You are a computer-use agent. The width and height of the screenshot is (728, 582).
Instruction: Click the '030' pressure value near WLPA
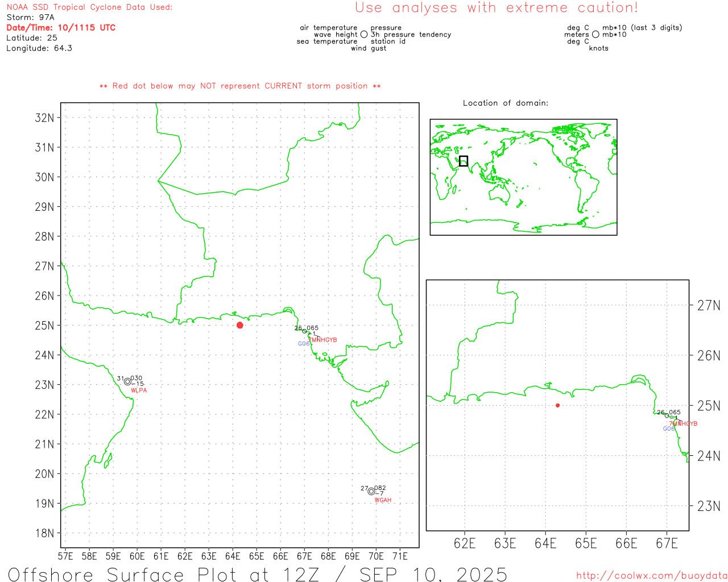pyautogui.click(x=136, y=379)
